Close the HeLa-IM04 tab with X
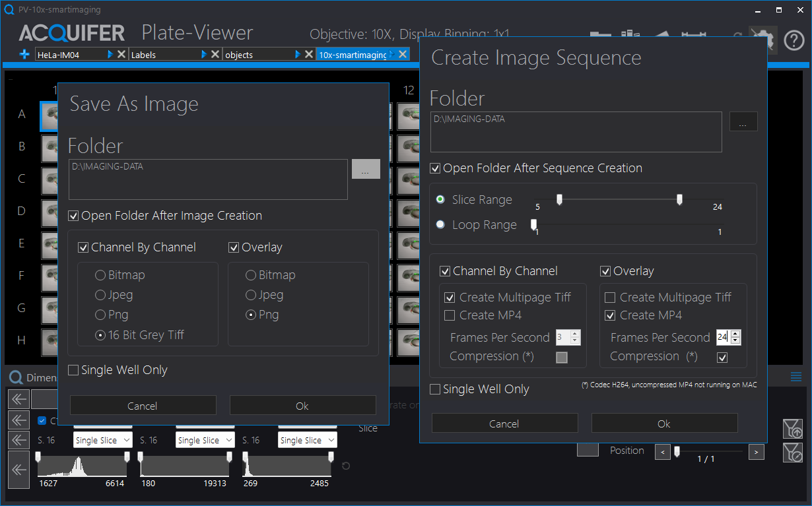The width and height of the screenshot is (812, 506). (121, 55)
